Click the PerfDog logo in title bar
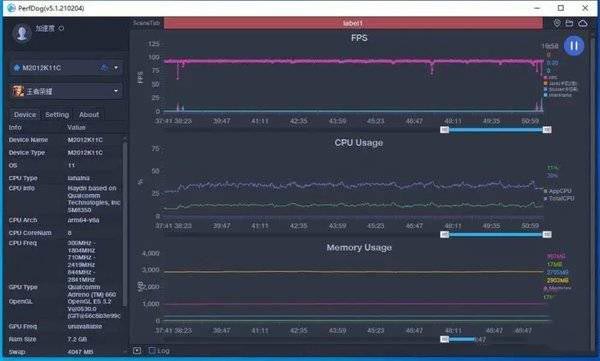Screen dimensions: 600x361 pos(11,8)
